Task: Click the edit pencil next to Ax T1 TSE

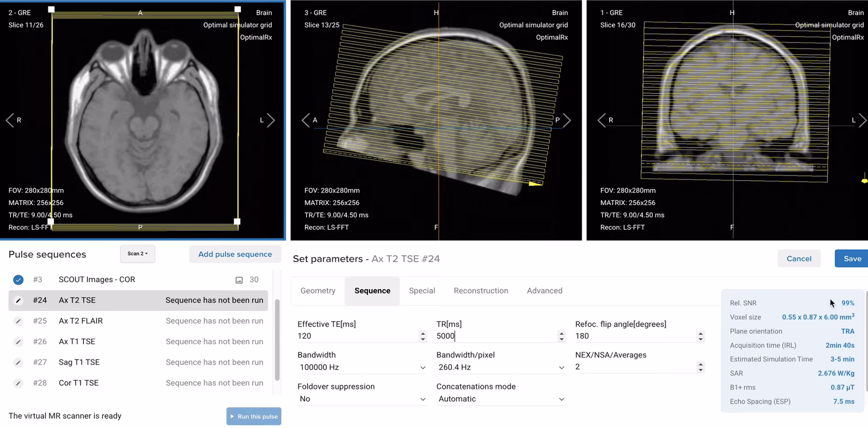Action: click(x=18, y=341)
